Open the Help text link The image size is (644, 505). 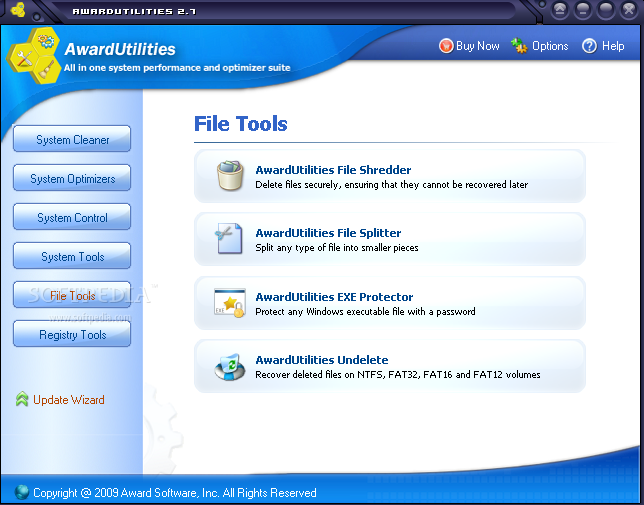click(x=613, y=46)
